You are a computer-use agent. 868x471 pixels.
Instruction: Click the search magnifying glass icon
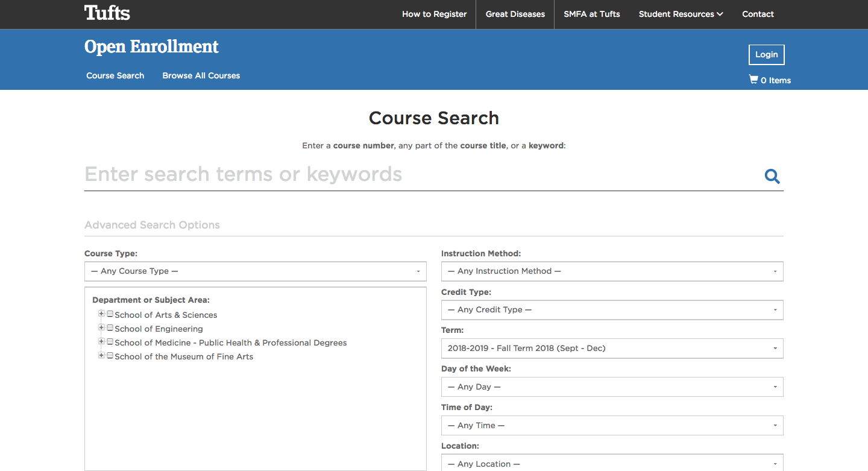772,176
